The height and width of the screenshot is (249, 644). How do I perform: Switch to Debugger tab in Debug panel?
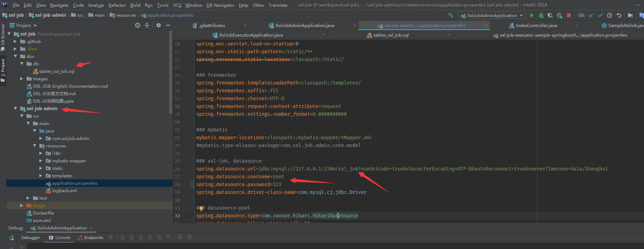[31, 238]
